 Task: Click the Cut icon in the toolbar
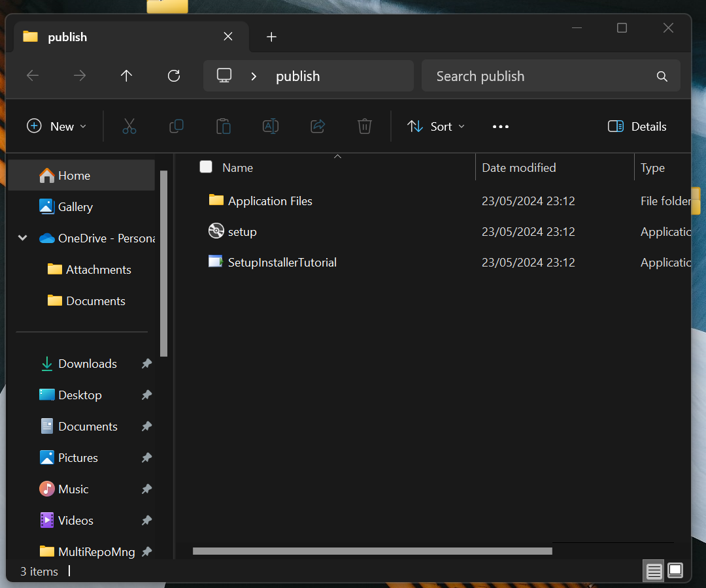[x=129, y=126]
